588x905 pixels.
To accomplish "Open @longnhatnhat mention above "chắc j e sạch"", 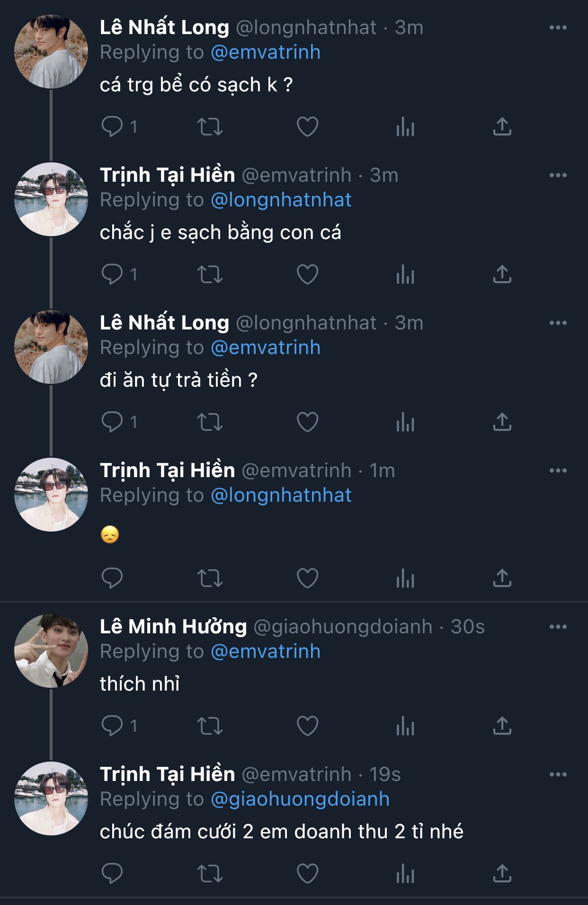I will [x=281, y=200].
